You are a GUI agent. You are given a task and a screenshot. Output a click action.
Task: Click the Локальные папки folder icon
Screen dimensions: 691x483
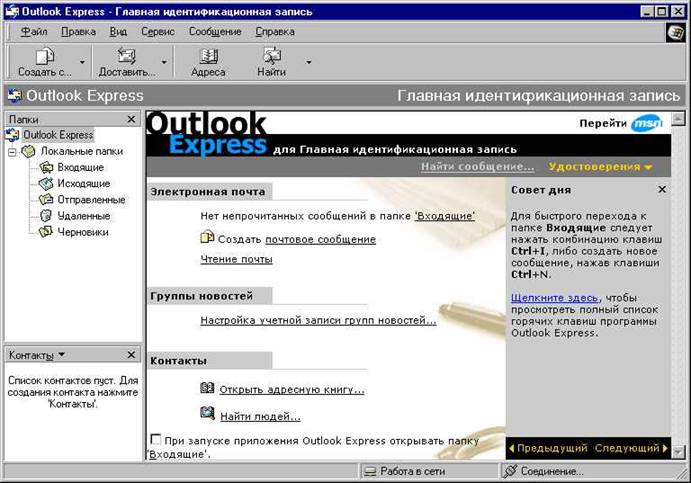click(x=29, y=151)
